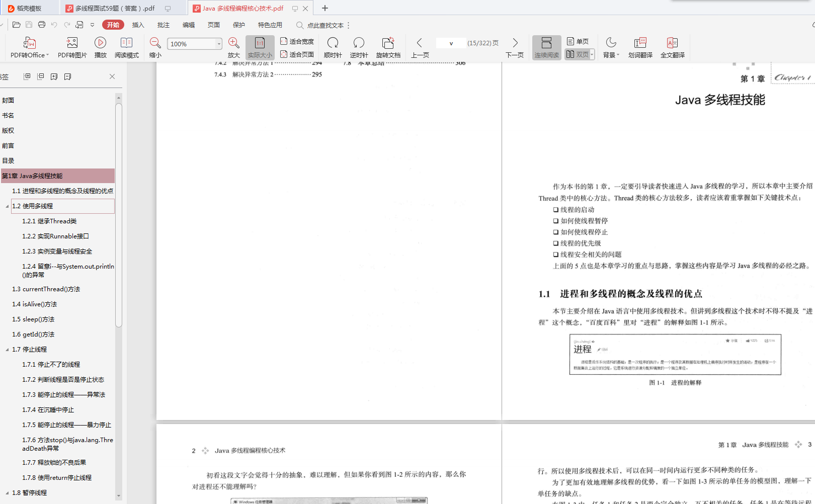Image resolution: width=815 pixels, height=504 pixels.
Task: Open the 特色应用 ribbon tab
Action: 270,25
